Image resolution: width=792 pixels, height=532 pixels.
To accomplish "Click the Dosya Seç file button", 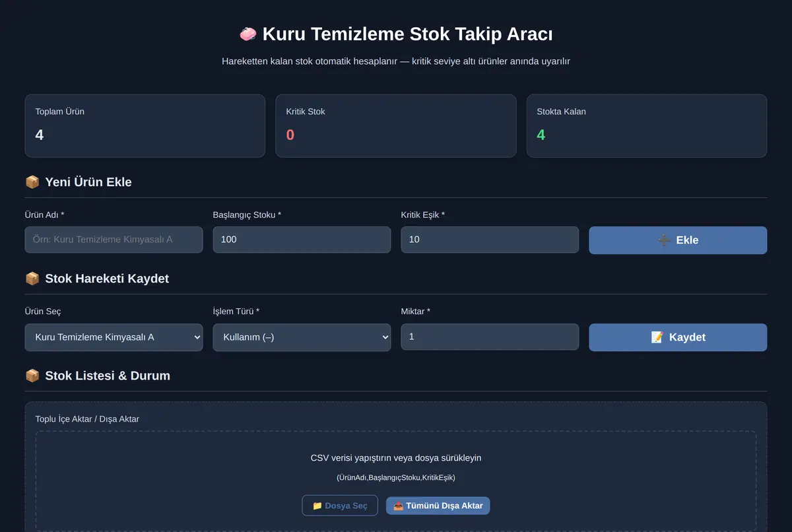I will click(340, 506).
